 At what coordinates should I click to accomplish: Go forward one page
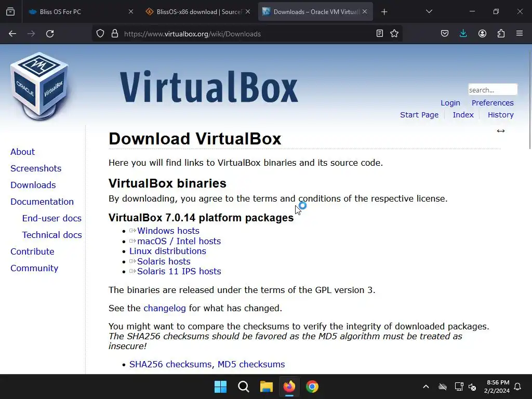[x=31, y=34]
